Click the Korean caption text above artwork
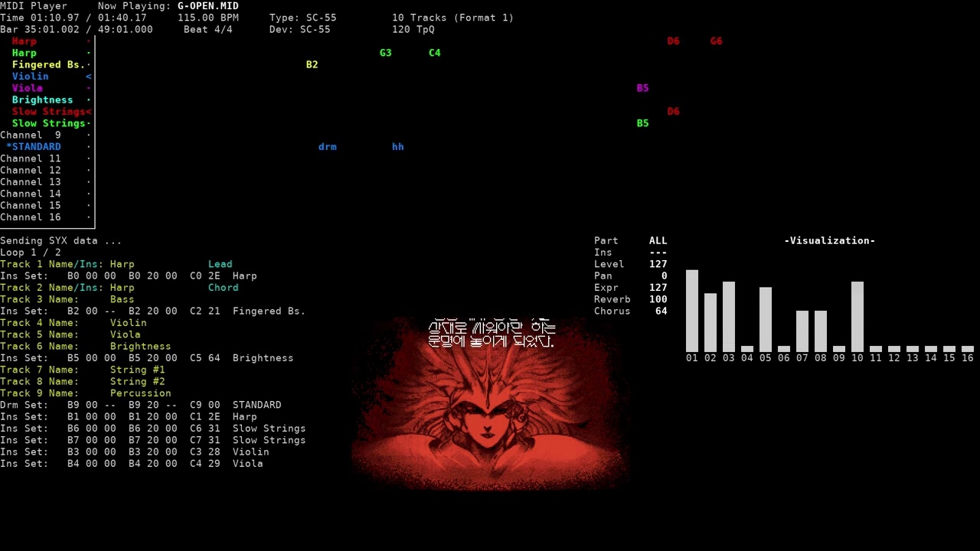 point(492,334)
